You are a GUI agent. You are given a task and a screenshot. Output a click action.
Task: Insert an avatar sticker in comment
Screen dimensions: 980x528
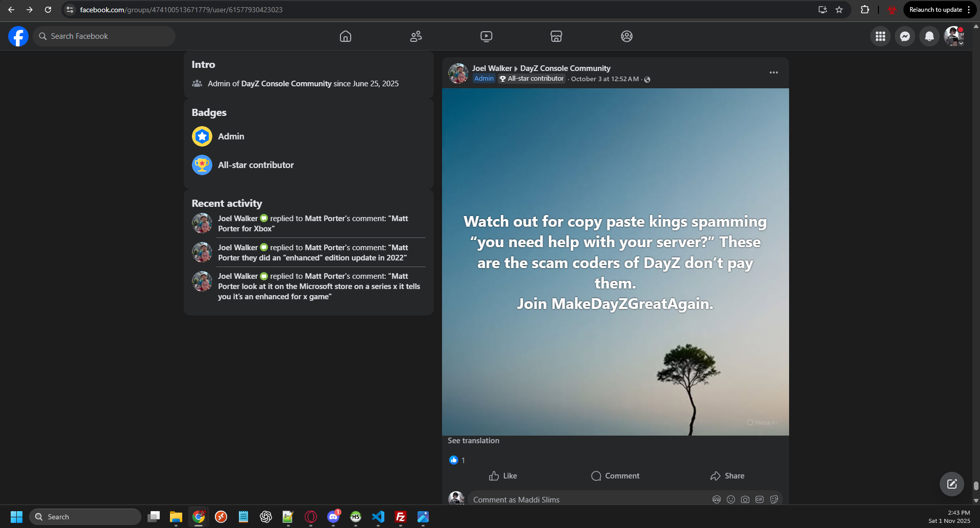point(717,499)
